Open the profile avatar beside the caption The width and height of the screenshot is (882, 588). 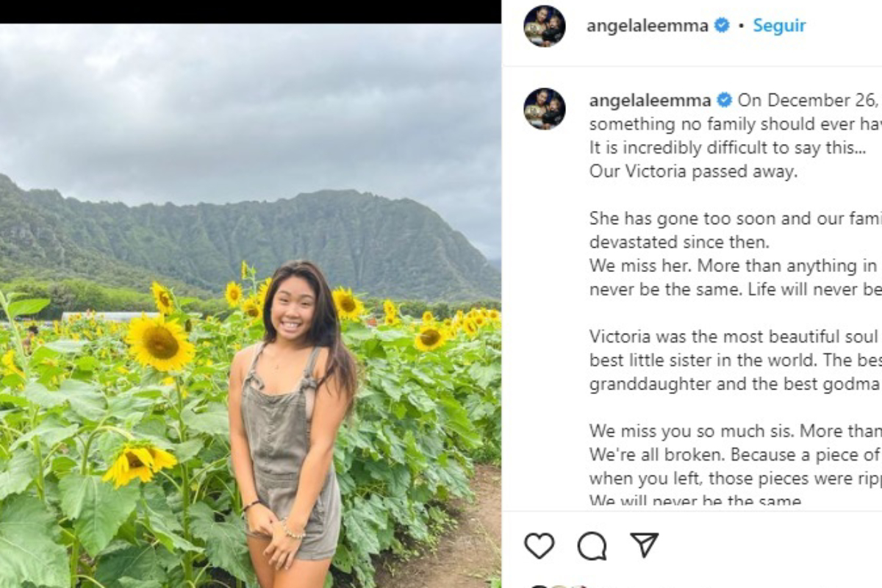[x=545, y=109]
